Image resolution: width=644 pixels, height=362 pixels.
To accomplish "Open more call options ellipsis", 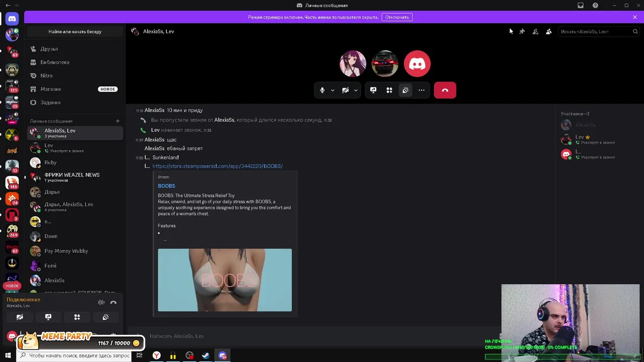I will pos(422,90).
